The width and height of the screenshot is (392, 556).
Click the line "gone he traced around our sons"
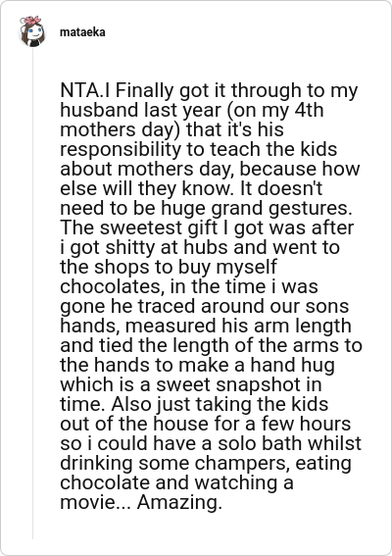coord(205,306)
